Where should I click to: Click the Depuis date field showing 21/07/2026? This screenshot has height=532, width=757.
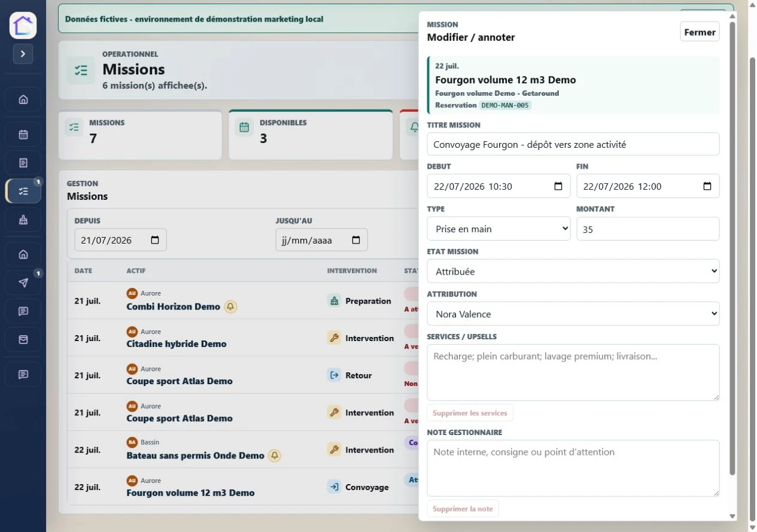point(120,240)
